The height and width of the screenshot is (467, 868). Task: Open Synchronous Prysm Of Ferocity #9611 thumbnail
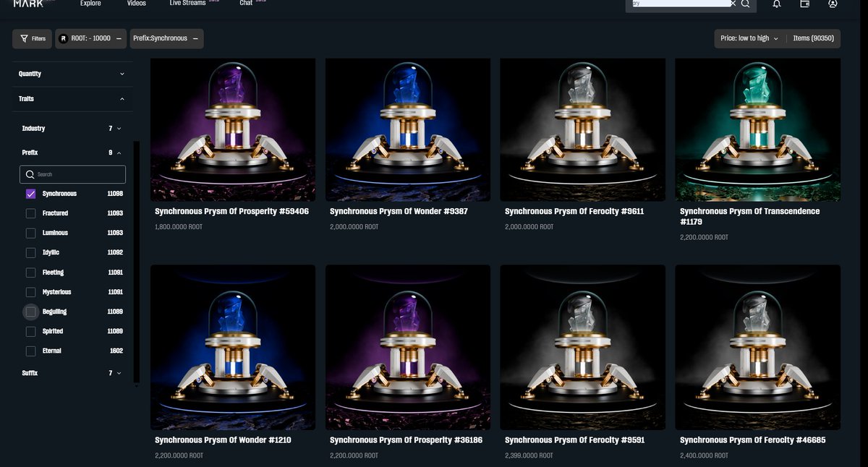583,129
